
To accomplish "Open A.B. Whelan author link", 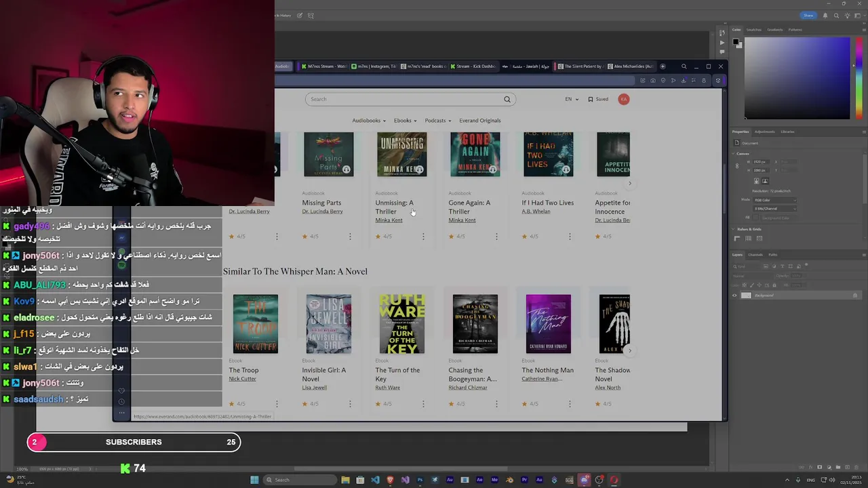I will click(x=536, y=211).
